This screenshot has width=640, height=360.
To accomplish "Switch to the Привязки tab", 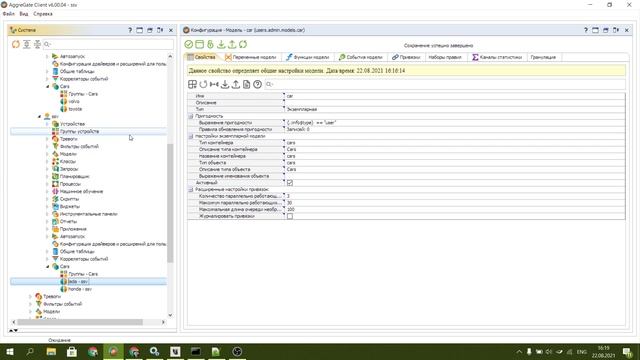I will [x=406, y=58].
